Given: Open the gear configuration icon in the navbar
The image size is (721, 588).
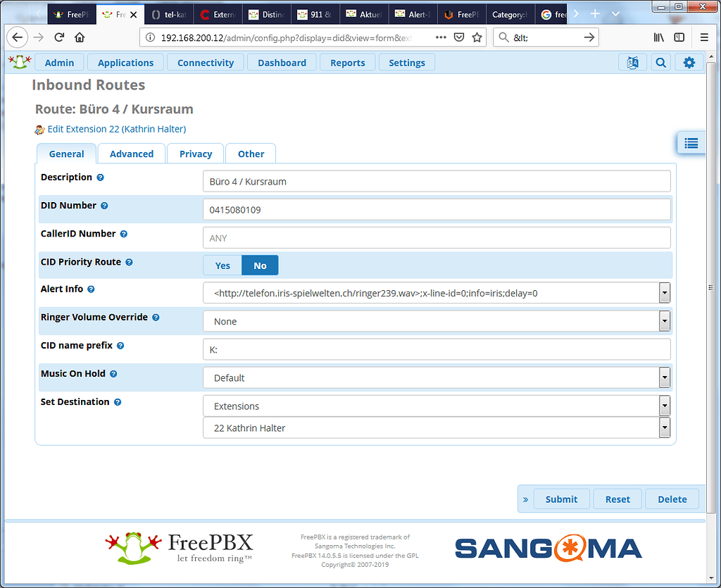Looking at the screenshot, I should (x=689, y=62).
